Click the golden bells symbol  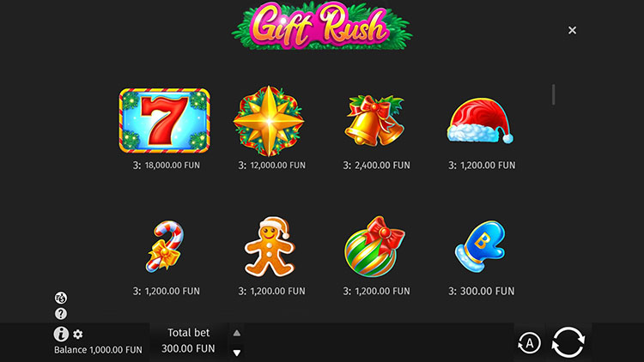tap(374, 121)
